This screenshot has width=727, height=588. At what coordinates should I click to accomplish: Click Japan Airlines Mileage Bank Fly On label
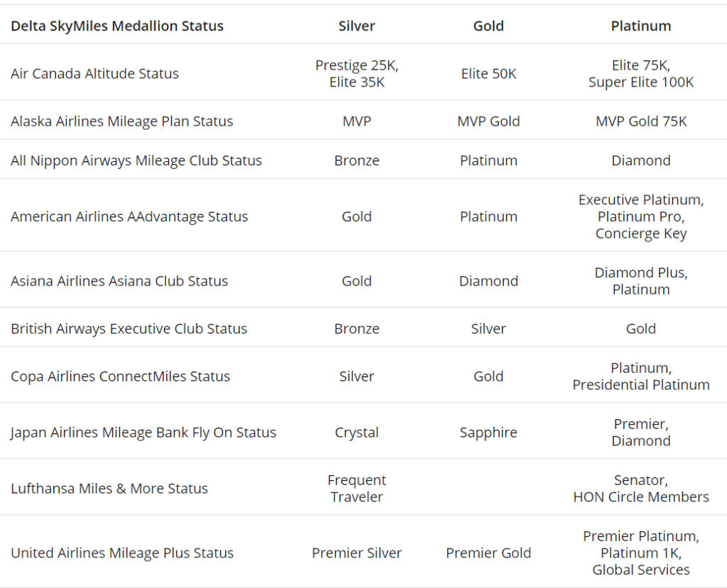(x=143, y=432)
